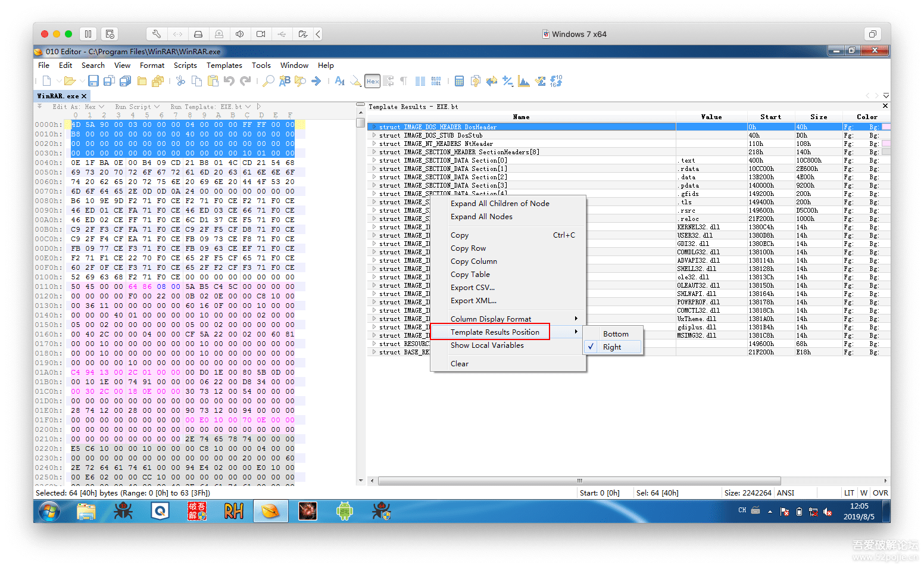Toggle W indicator in status bar

pos(863,493)
